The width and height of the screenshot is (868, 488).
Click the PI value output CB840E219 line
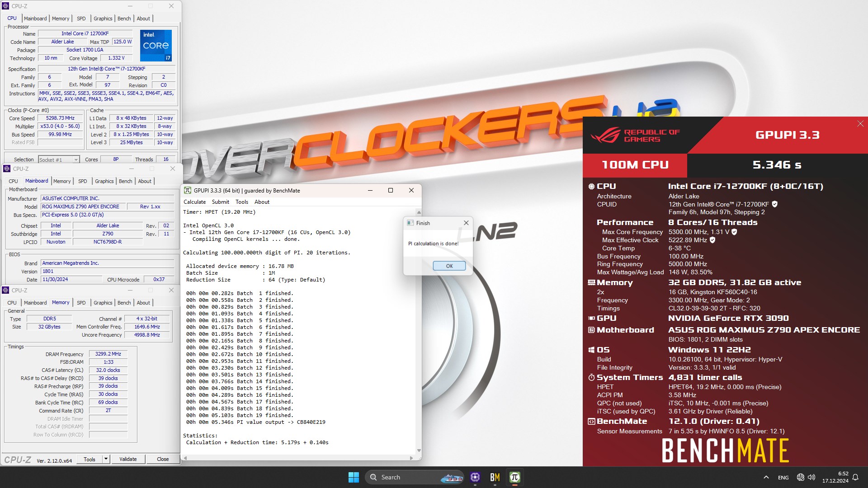point(255,422)
